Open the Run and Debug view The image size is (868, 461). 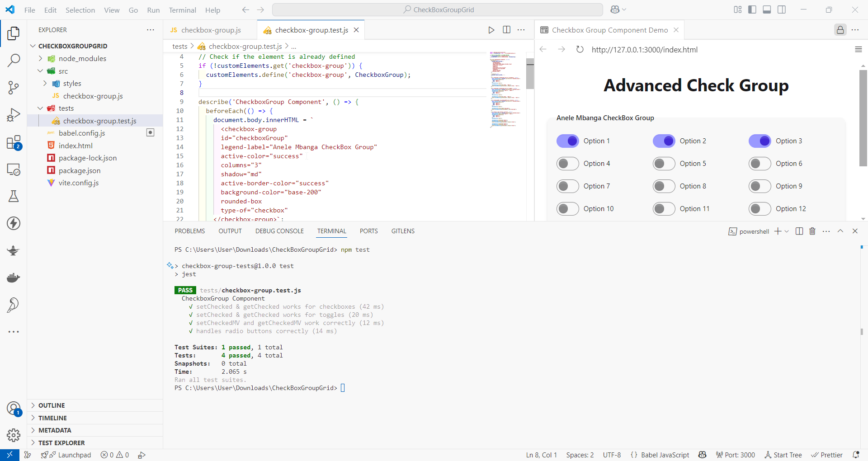point(14,115)
